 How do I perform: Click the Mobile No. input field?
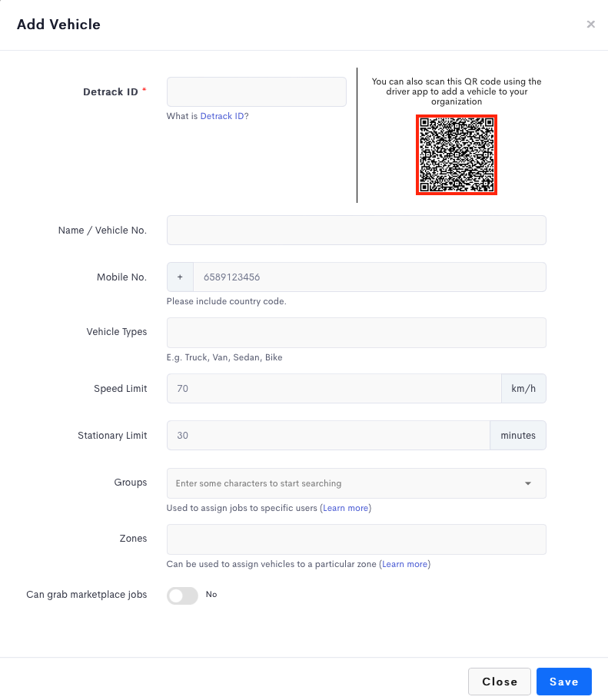[370, 277]
